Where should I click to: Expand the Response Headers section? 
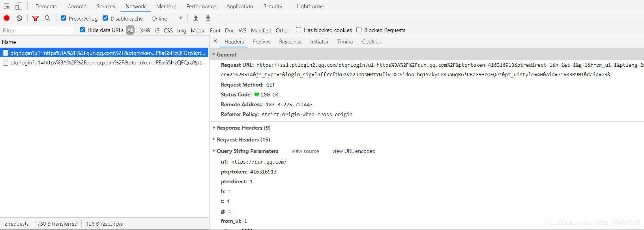pyautogui.click(x=243, y=128)
